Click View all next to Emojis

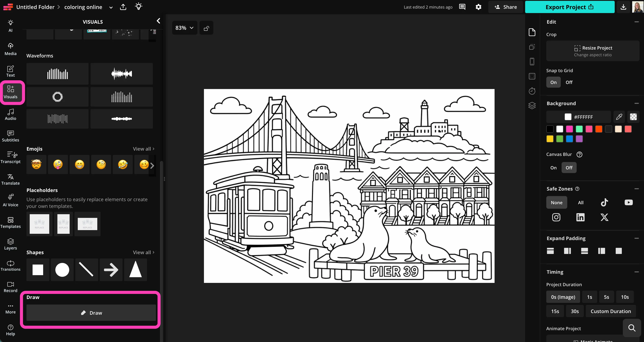coord(143,149)
